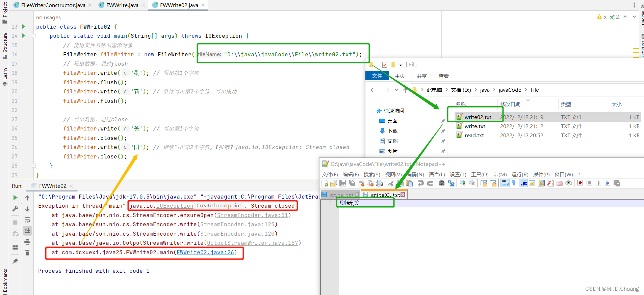Create new file in Notepad++ toolbar

325,183
